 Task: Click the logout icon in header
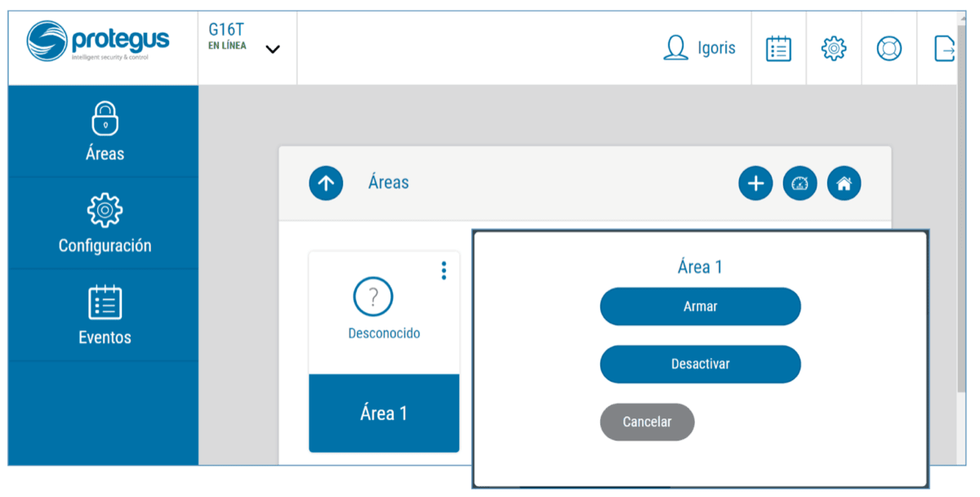[x=944, y=48]
